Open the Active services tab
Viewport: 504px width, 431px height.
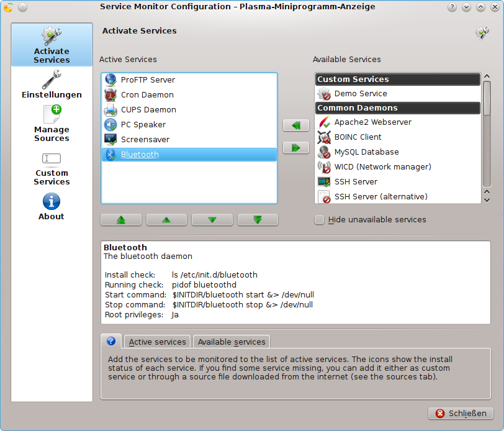click(157, 342)
